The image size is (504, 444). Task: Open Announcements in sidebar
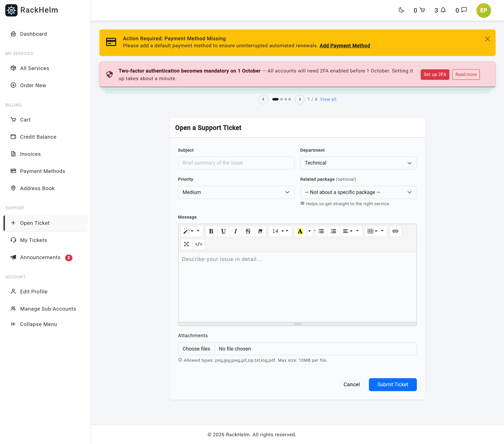click(x=46, y=258)
